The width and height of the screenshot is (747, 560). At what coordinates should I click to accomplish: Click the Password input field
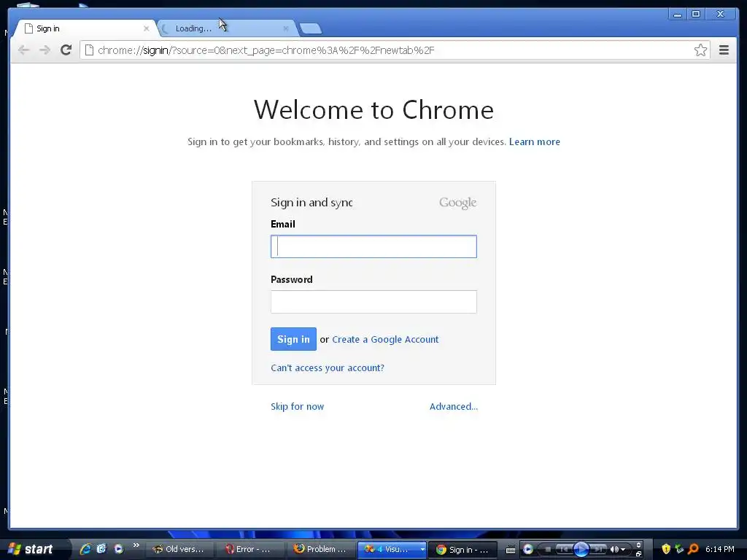pyautogui.click(x=373, y=301)
